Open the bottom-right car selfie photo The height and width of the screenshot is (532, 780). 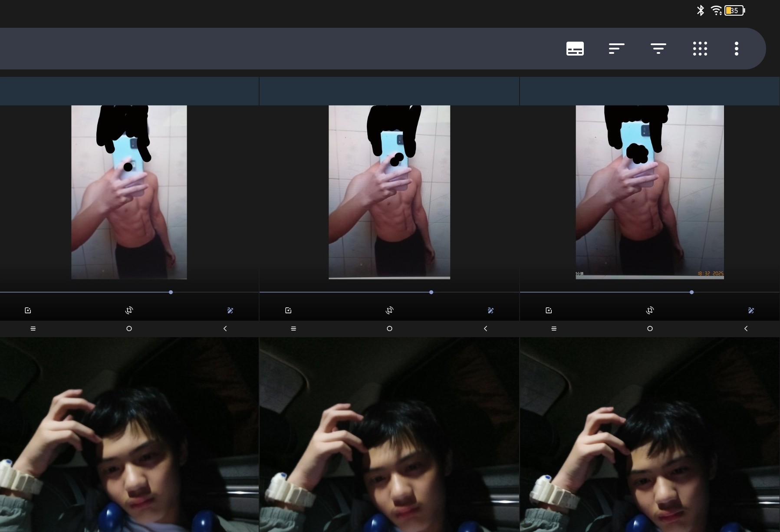pos(649,435)
